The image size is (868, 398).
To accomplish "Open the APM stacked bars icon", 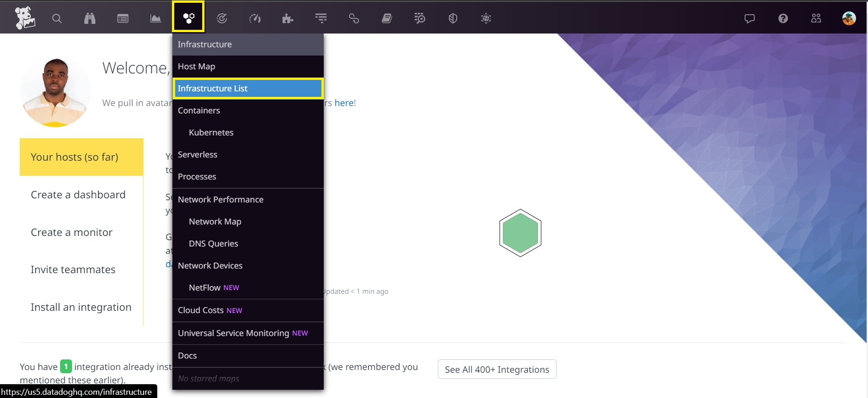I will (321, 18).
